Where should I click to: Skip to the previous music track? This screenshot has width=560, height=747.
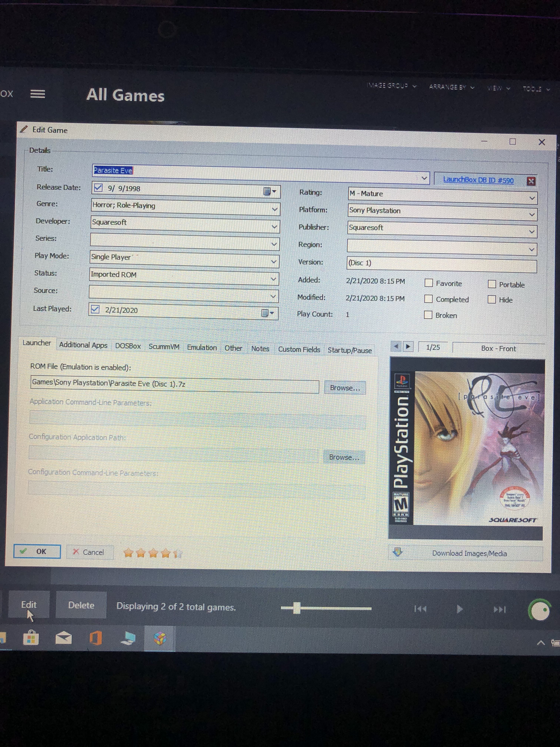[420, 609]
